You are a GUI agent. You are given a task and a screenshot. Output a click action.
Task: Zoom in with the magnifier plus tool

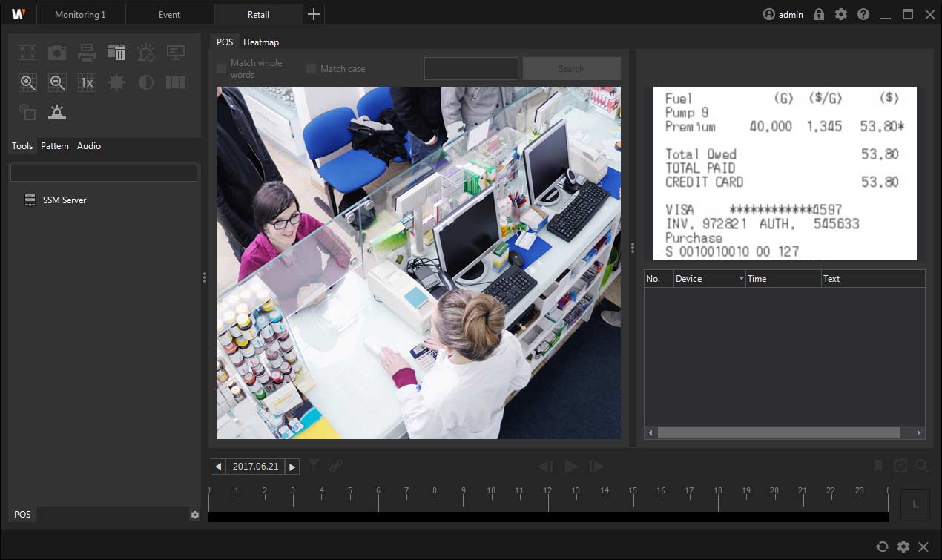[27, 82]
